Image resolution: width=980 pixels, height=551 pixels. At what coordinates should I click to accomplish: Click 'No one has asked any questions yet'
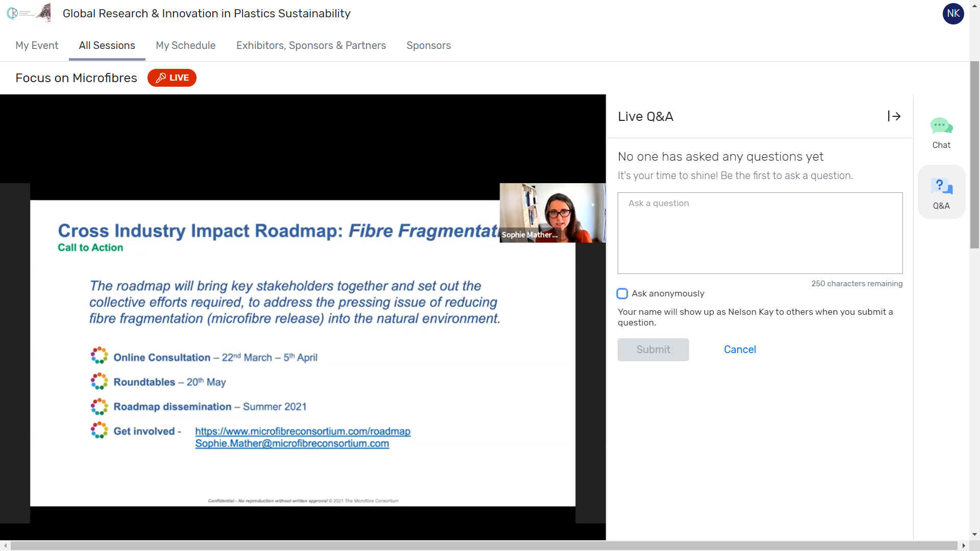pos(720,156)
